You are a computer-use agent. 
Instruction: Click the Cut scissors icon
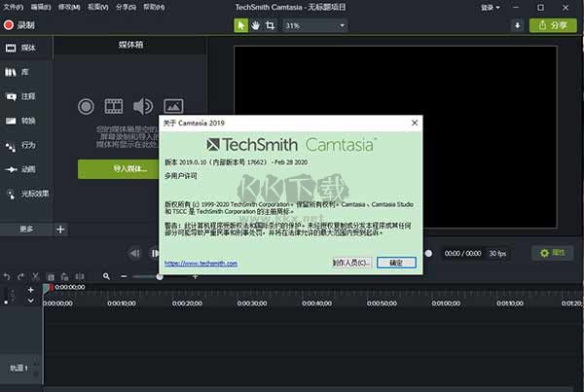35,276
